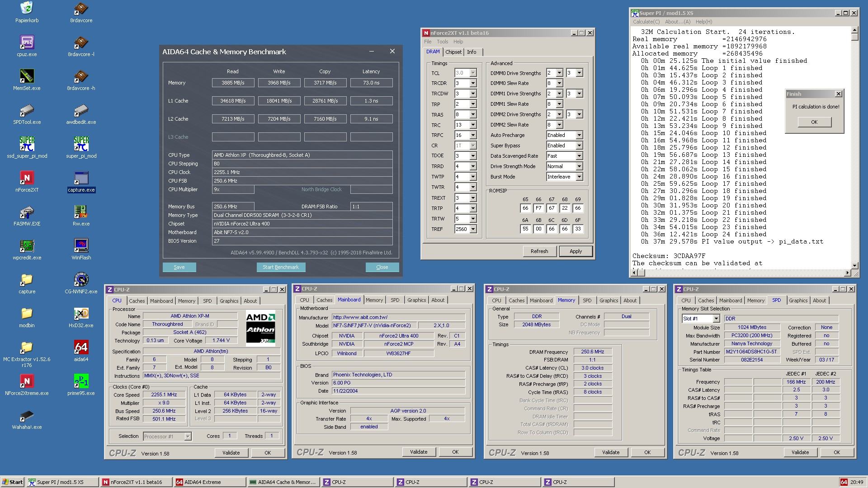Click Apply in nForce2XT
Screen dimensions: 868x488
[576, 251]
